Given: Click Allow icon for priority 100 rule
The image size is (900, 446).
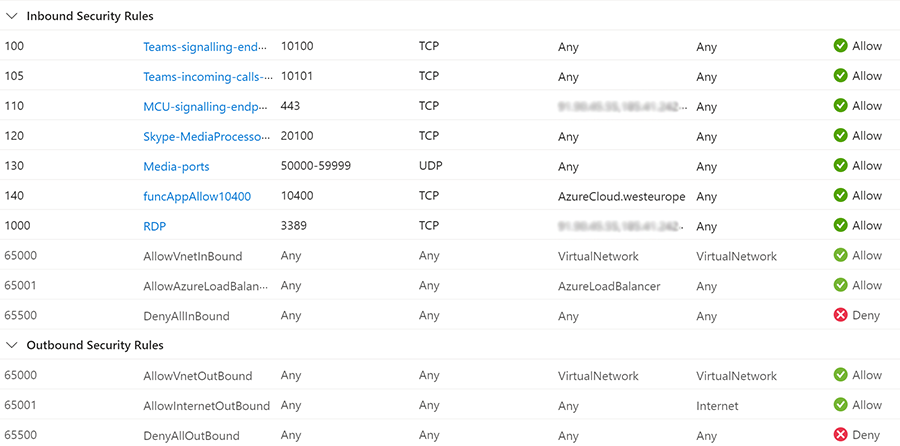Looking at the screenshot, I should 840,46.
